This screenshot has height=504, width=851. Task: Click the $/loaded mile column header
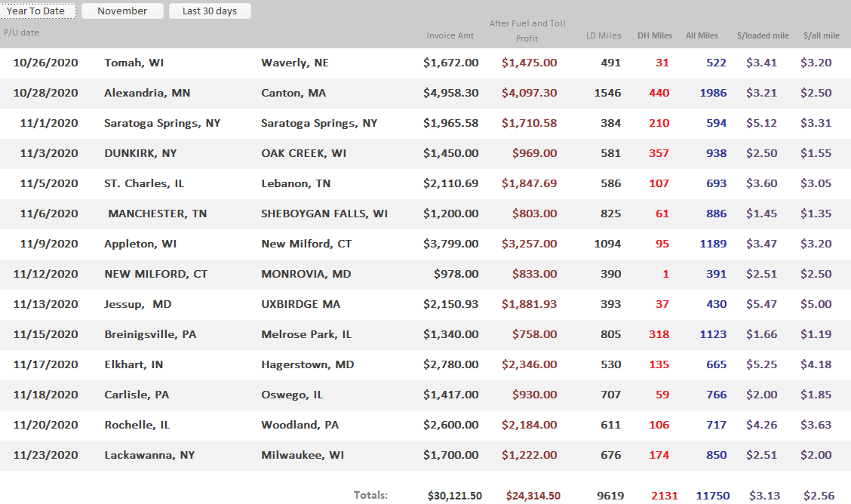[763, 35]
